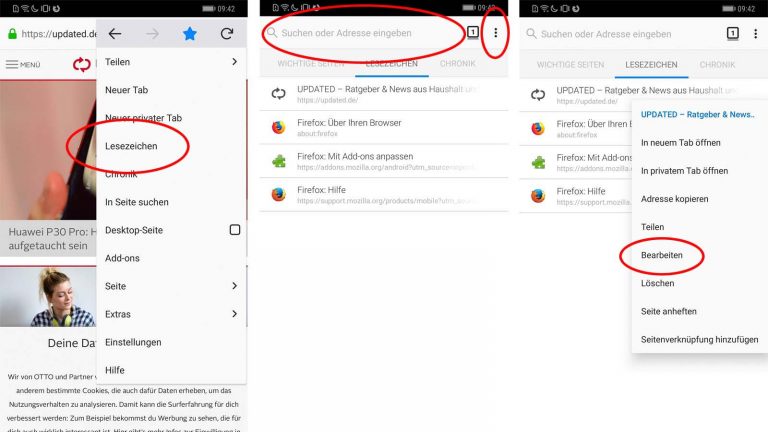Open three-dot menu in right screen

[x=755, y=33]
